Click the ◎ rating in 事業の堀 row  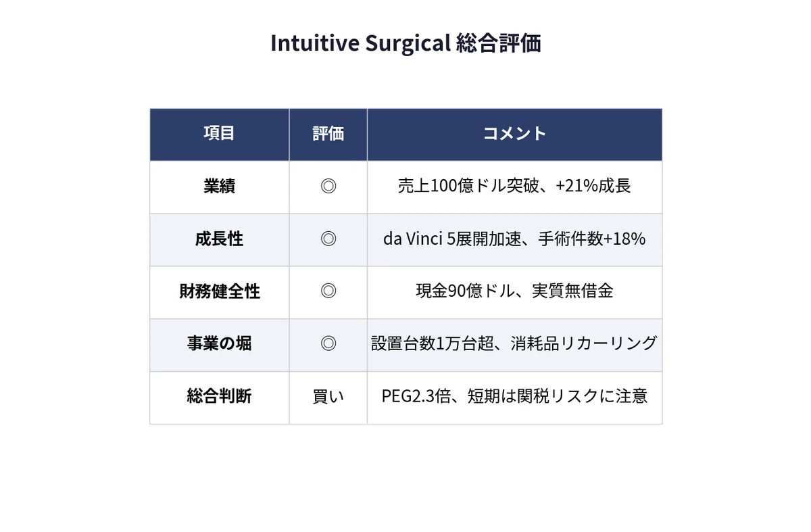(x=328, y=344)
